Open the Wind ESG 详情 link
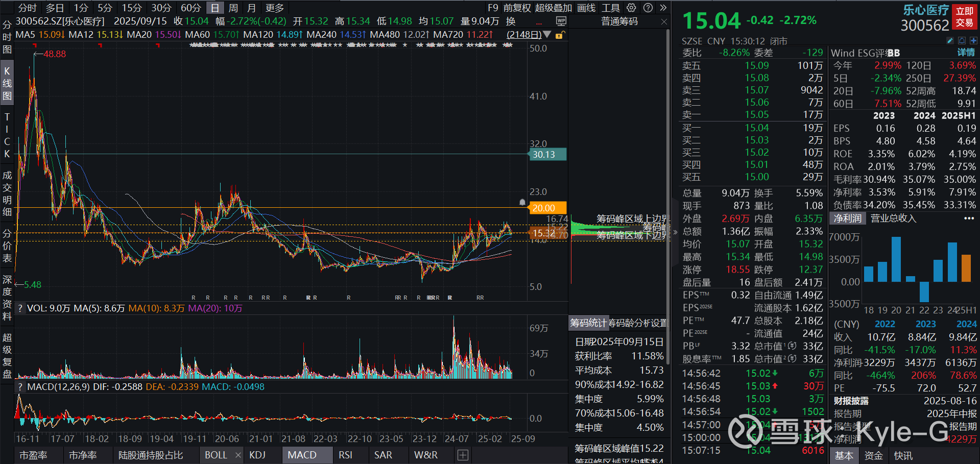This screenshot has width=980, height=464. pyautogui.click(x=965, y=53)
